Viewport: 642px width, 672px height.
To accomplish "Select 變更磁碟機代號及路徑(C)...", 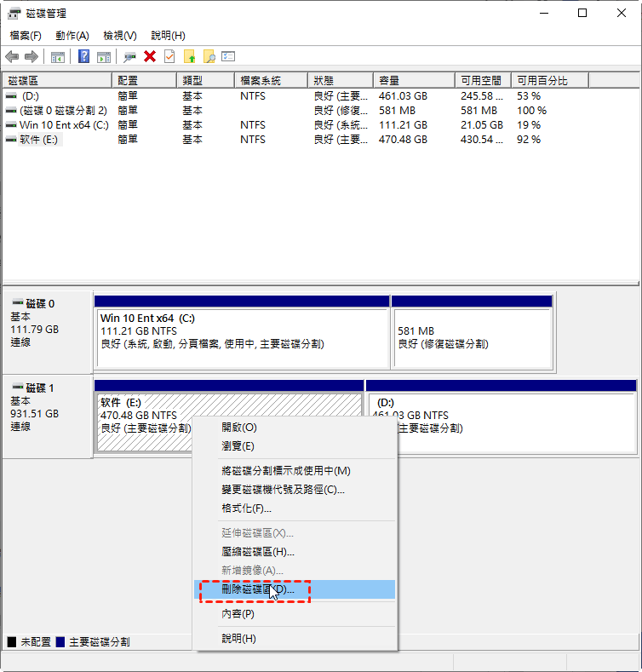I will tap(295, 490).
